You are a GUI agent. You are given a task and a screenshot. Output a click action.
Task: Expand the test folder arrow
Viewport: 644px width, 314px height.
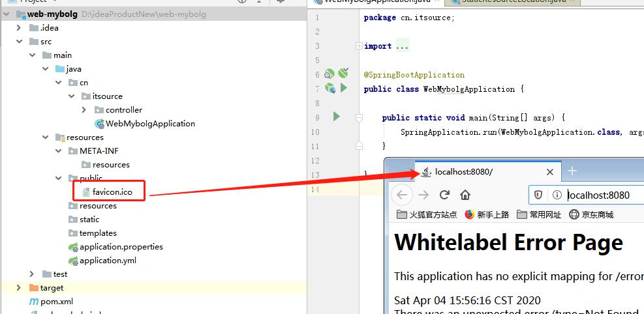point(32,274)
